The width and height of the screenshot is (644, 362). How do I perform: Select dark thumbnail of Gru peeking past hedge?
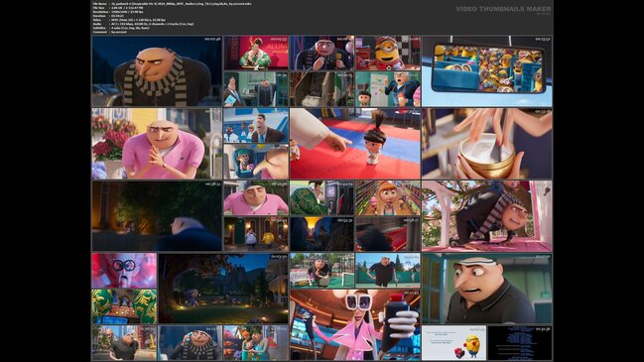(157, 216)
